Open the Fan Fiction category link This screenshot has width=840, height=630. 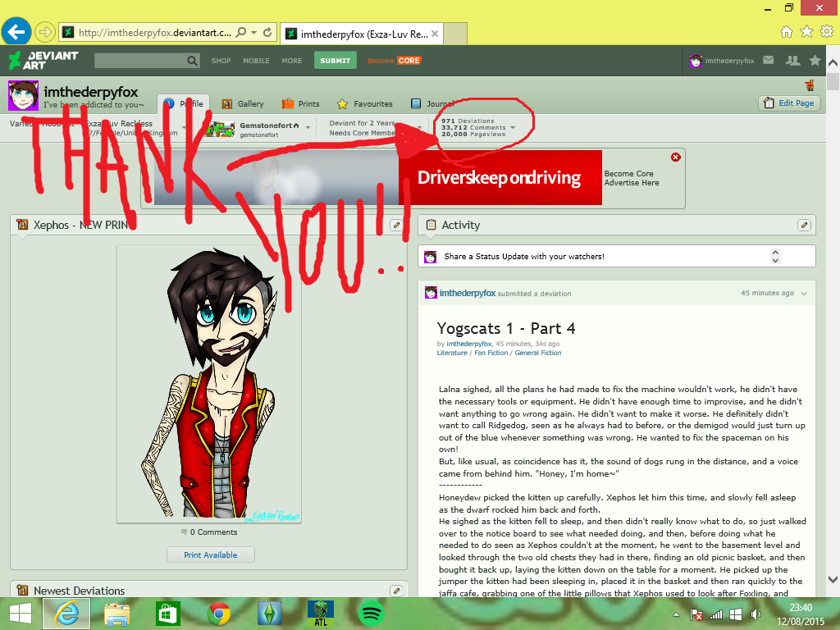point(491,353)
